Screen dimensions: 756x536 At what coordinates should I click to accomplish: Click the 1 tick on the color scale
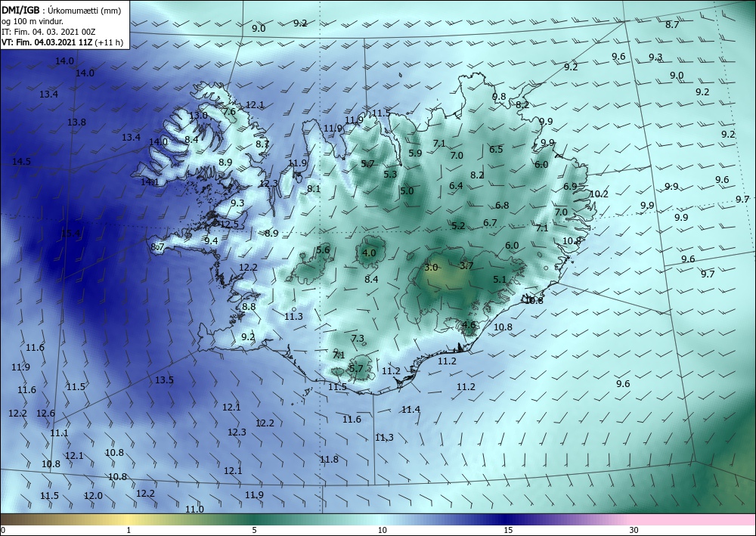(x=129, y=530)
